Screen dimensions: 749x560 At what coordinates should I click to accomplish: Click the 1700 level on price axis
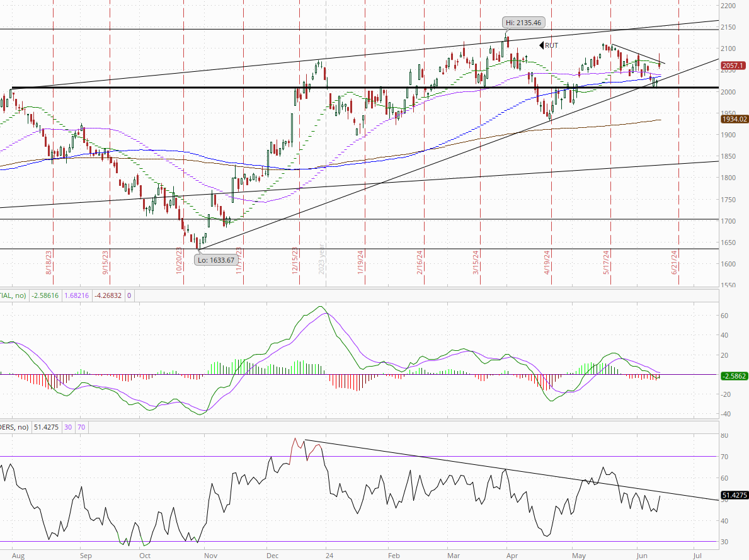(x=728, y=221)
